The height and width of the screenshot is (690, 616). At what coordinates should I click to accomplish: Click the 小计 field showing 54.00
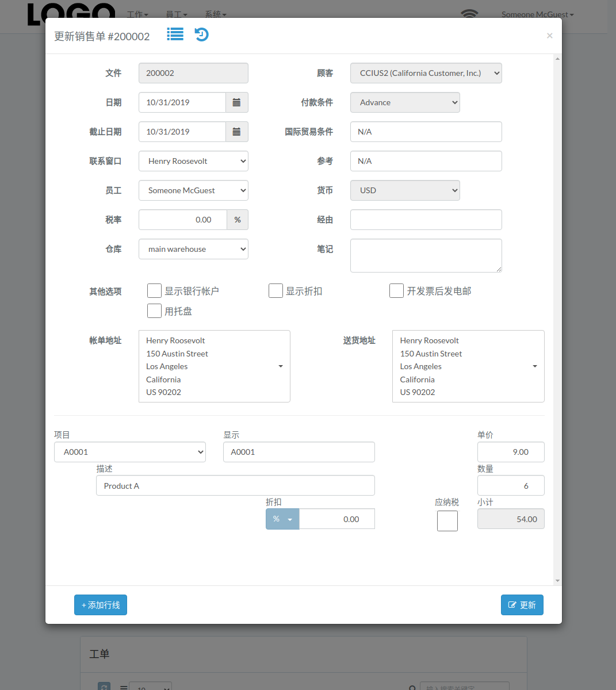pos(511,519)
